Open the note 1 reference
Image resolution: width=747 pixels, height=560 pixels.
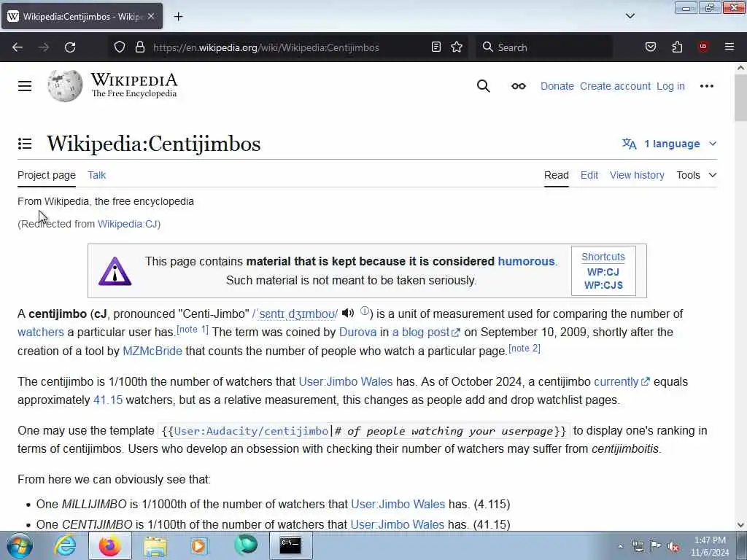click(193, 330)
